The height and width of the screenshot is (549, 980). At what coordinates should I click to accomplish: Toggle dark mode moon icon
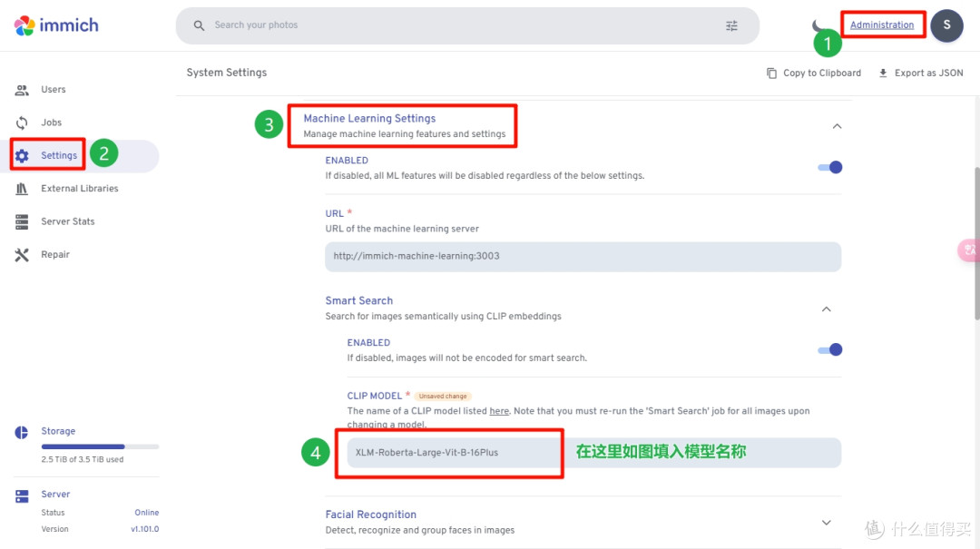[818, 25]
